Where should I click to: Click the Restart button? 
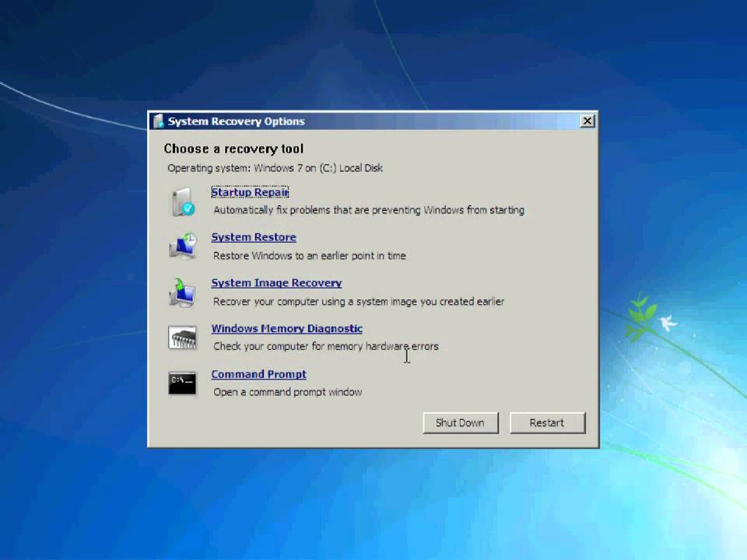(x=547, y=423)
